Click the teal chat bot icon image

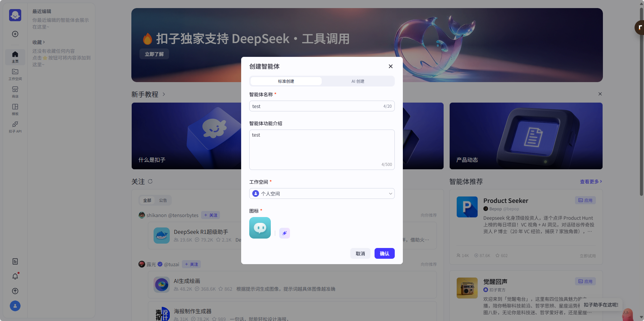[x=260, y=228]
